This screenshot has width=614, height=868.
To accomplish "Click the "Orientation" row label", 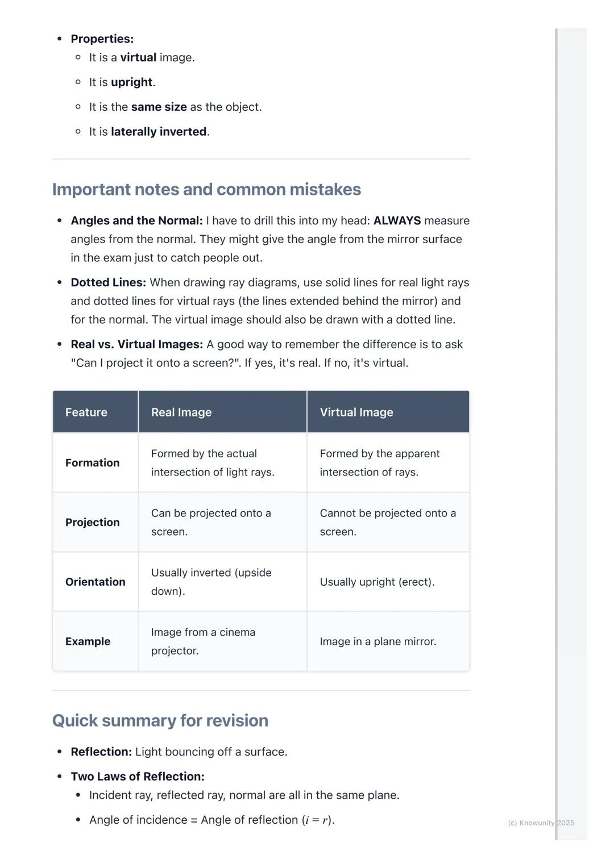I will coord(95,582).
